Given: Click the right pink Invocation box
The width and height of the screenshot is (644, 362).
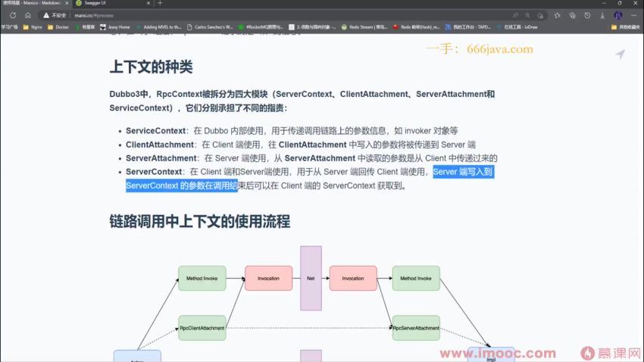Looking at the screenshot, I should 353,278.
